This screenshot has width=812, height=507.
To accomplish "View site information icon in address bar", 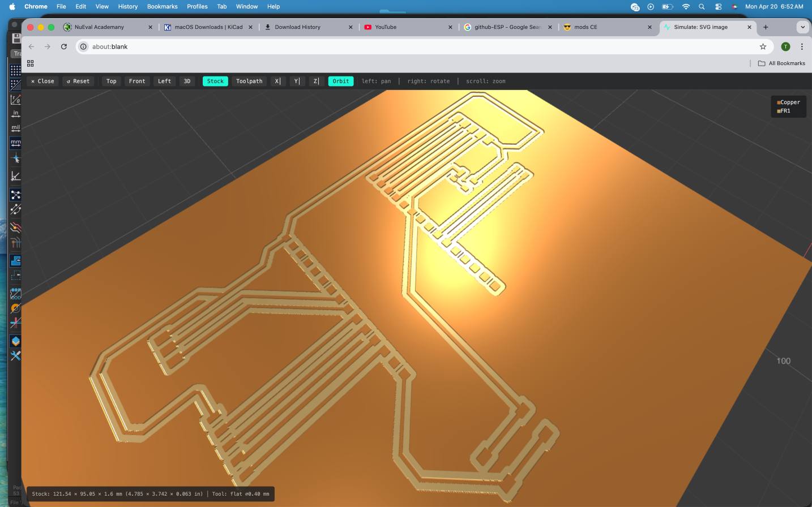I will tap(83, 46).
